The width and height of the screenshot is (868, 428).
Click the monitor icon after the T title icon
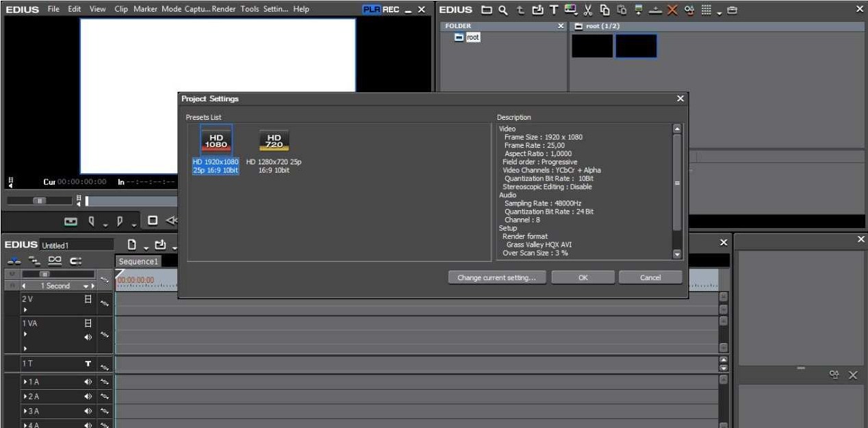[570, 10]
